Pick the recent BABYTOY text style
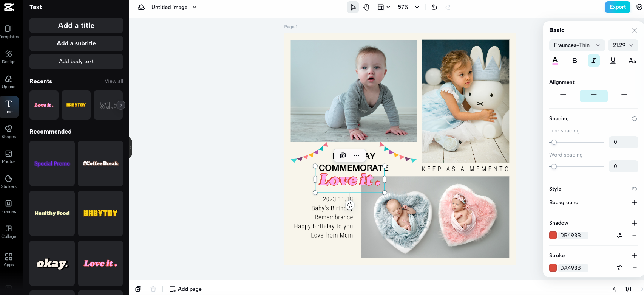644x295 pixels. coord(76,105)
